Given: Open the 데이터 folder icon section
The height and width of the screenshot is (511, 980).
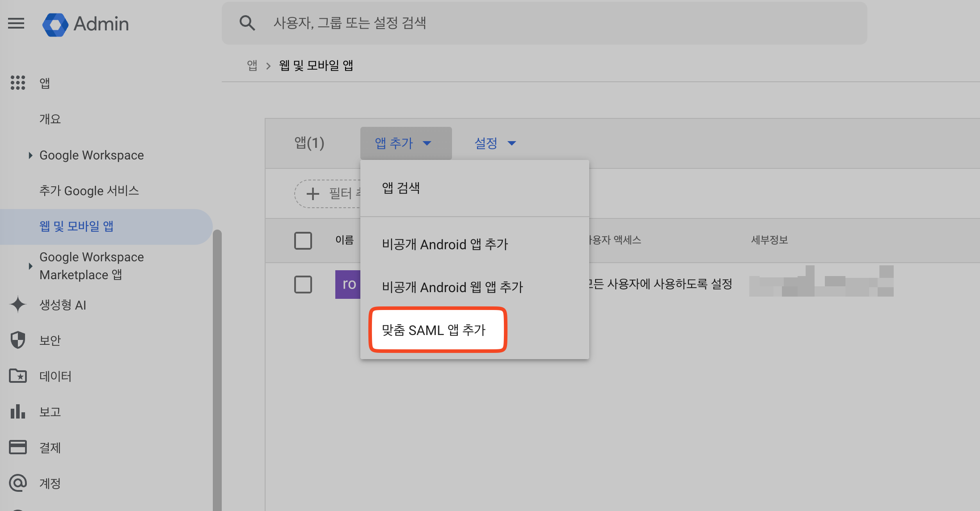Looking at the screenshot, I should pyautogui.click(x=18, y=376).
